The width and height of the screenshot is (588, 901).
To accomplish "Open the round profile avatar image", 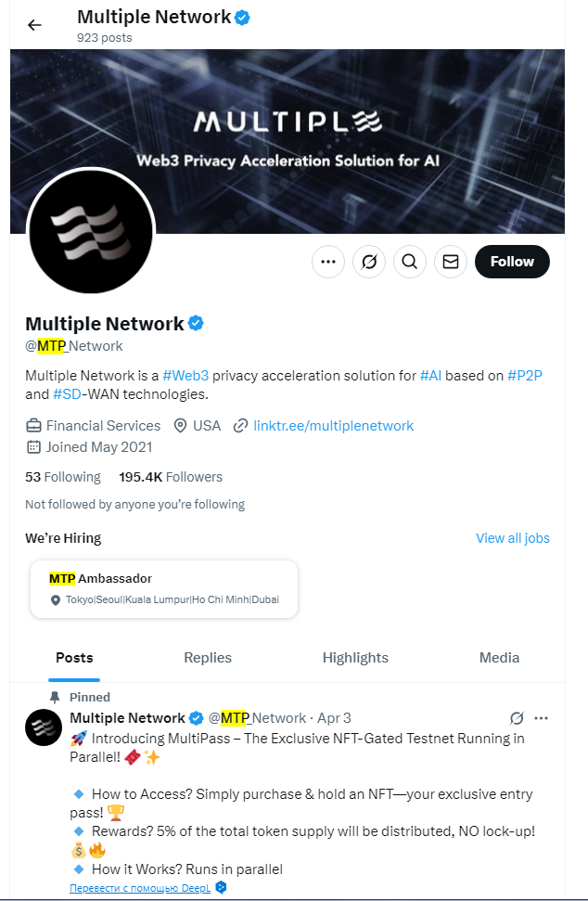I will coord(91,232).
